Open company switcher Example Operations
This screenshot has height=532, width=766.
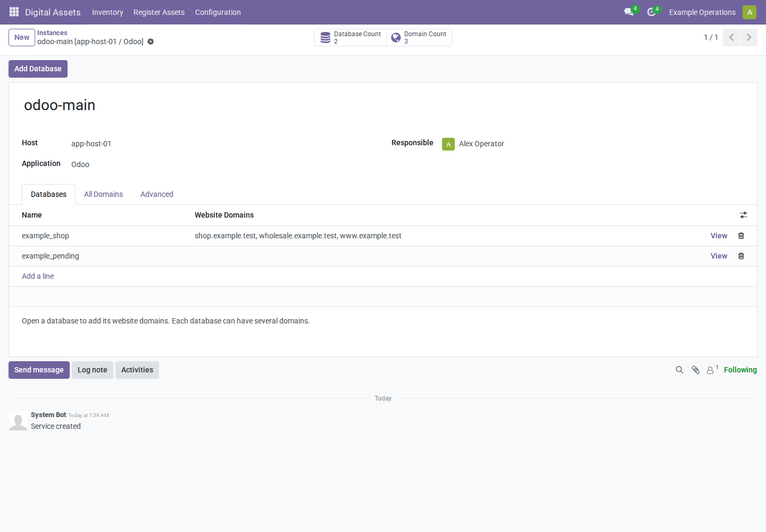(x=702, y=12)
